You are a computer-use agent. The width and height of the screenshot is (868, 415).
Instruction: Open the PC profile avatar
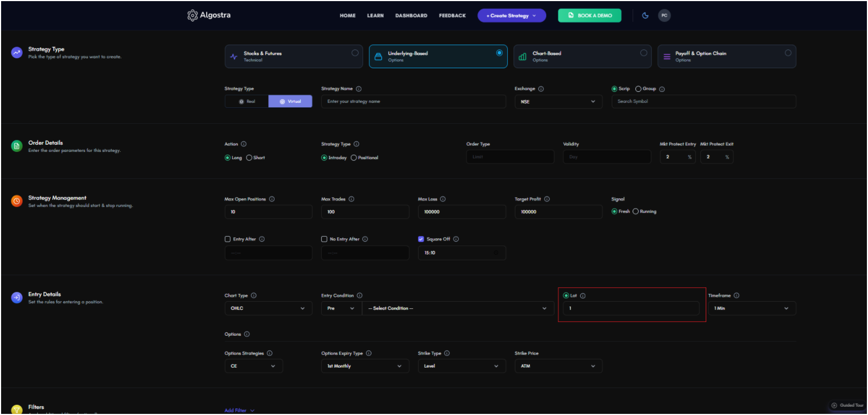664,15
